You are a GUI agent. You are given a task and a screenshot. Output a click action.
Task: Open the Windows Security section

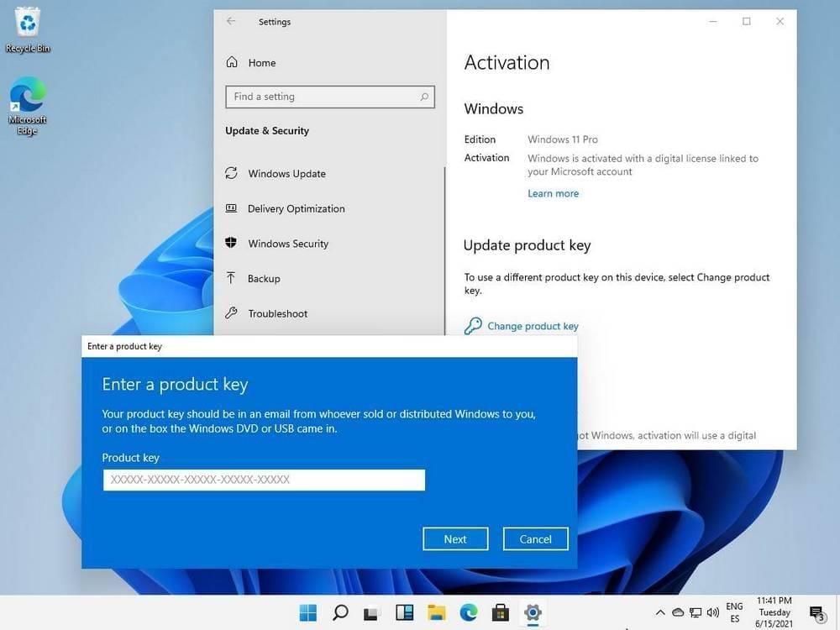[x=288, y=244]
